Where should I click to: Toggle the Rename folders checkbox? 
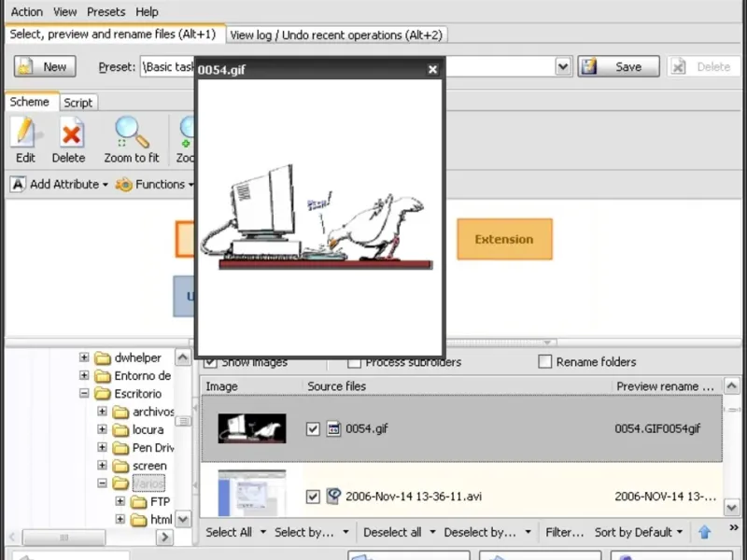click(x=545, y=361)
